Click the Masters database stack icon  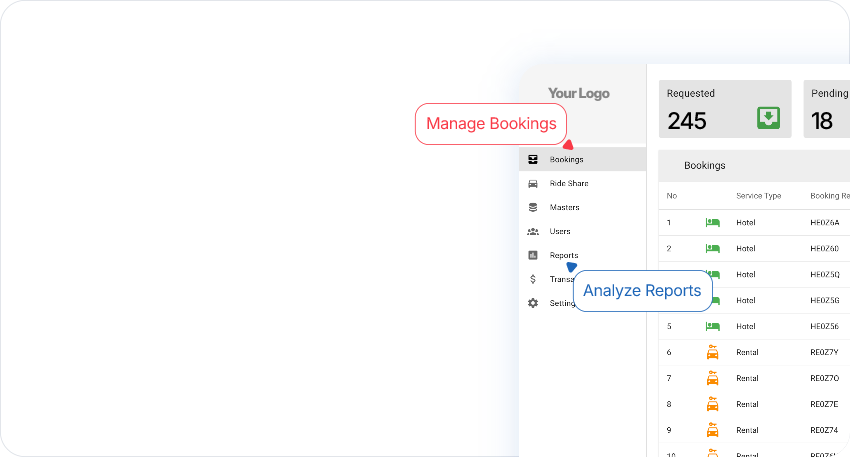533,207
